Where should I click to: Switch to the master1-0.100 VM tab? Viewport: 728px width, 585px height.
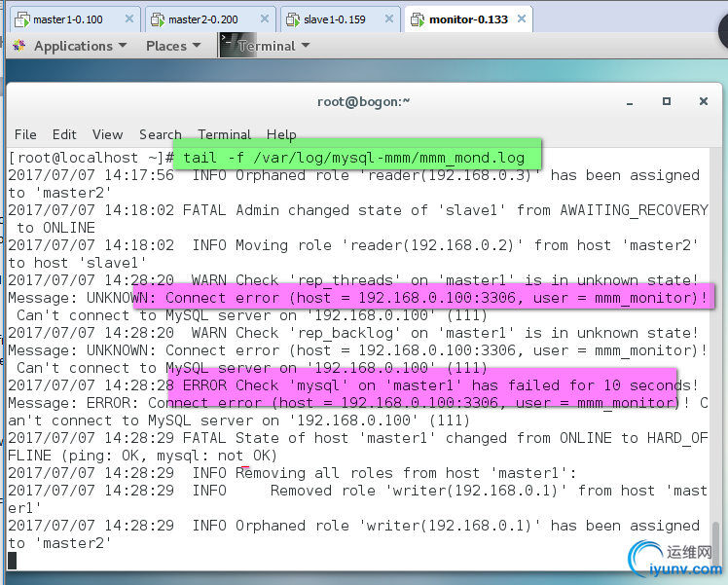(x=74, y=19)
